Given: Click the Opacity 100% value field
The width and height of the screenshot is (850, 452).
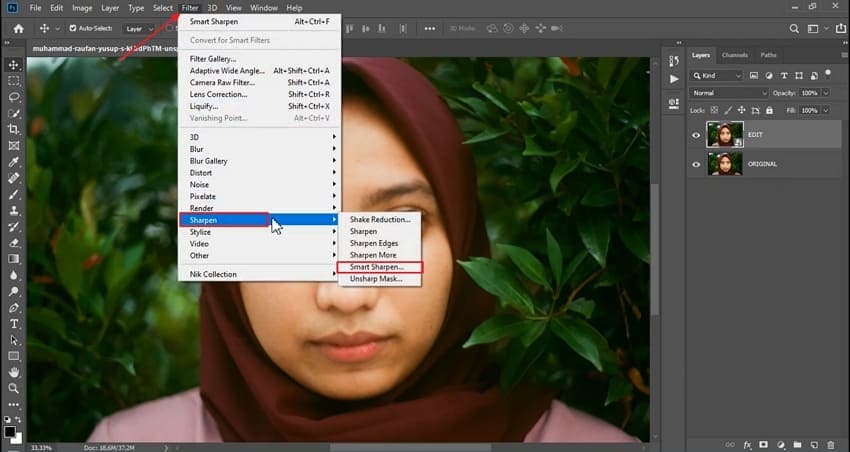Looking at the screenshot, I should pyautogui.click(x=809, y=93).
